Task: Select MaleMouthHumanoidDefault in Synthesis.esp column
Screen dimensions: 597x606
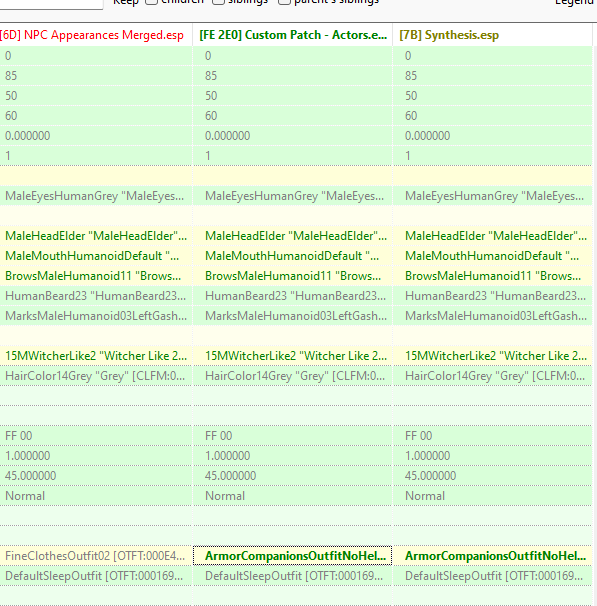Action: [x=492, y=256]
